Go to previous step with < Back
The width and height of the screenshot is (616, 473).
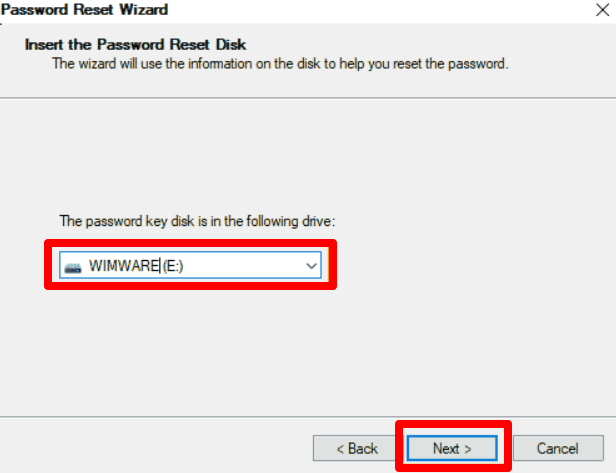point(355,448)
